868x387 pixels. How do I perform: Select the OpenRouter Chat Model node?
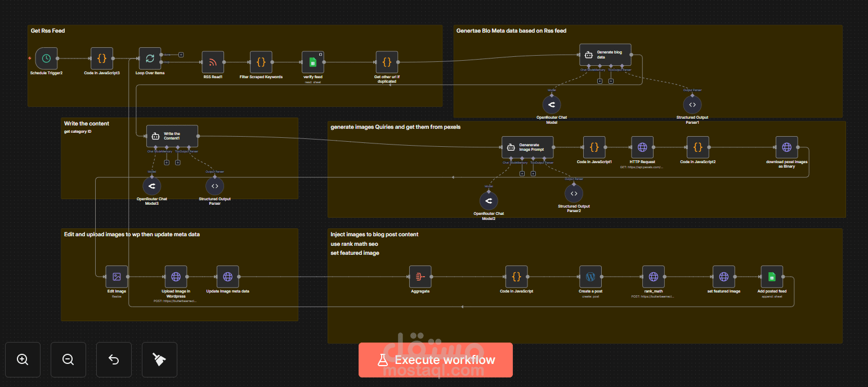point(551,104)
